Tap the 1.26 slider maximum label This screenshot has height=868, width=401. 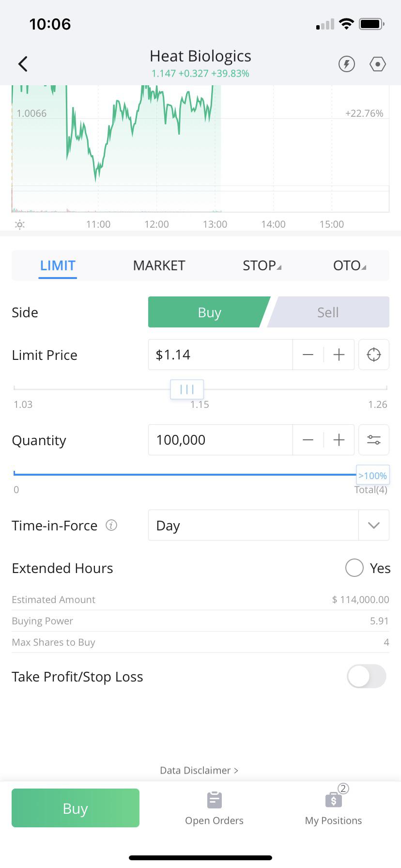pyautogui.click(x=378, y=404)
